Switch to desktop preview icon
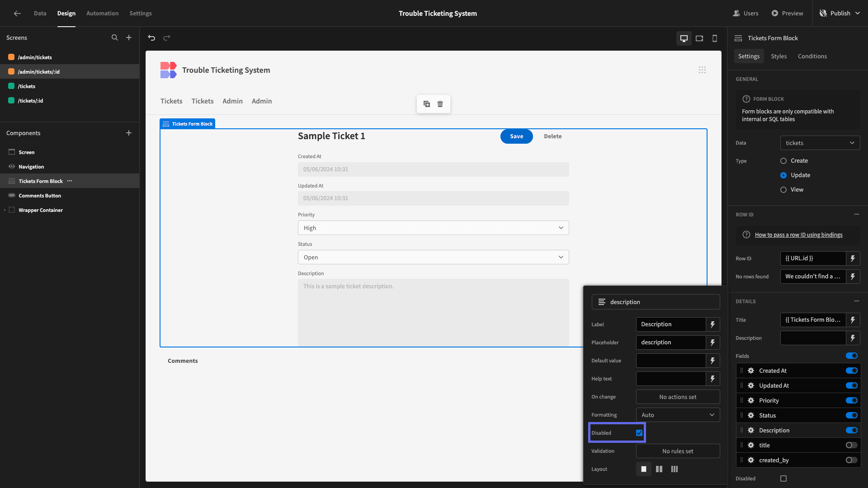Image resolution: width=868 pixels, height=488 pixels. click(684, 38)
